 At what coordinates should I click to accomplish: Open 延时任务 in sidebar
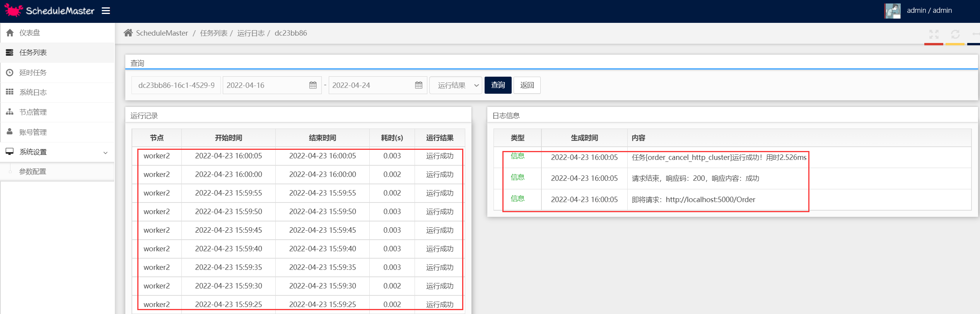58,72
